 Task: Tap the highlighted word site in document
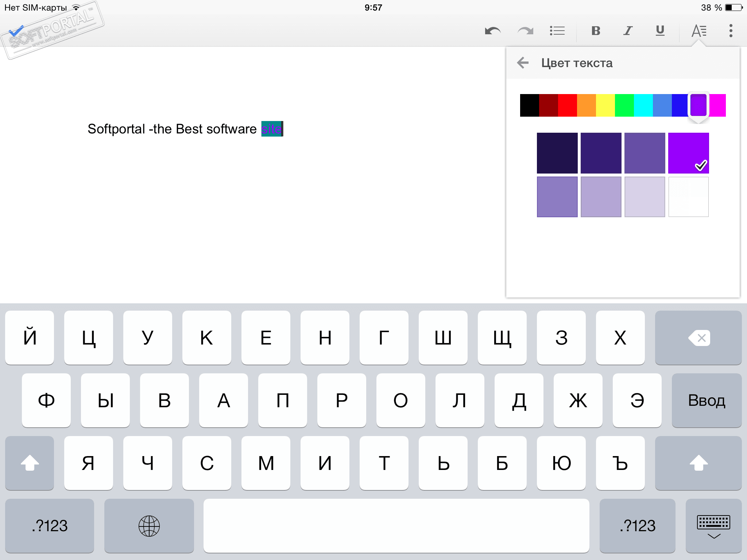(272, 129)
